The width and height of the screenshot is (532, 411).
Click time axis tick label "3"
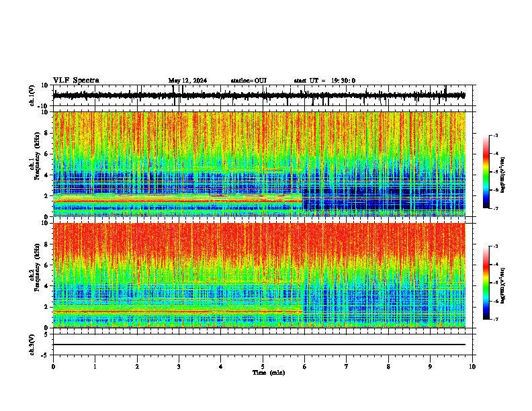(x=179, y=367)
